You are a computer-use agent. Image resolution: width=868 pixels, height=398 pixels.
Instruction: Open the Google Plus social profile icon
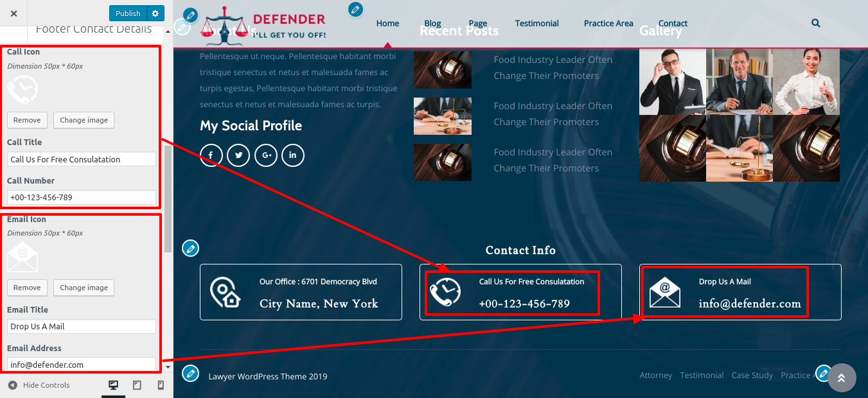[x=266, y=155]
